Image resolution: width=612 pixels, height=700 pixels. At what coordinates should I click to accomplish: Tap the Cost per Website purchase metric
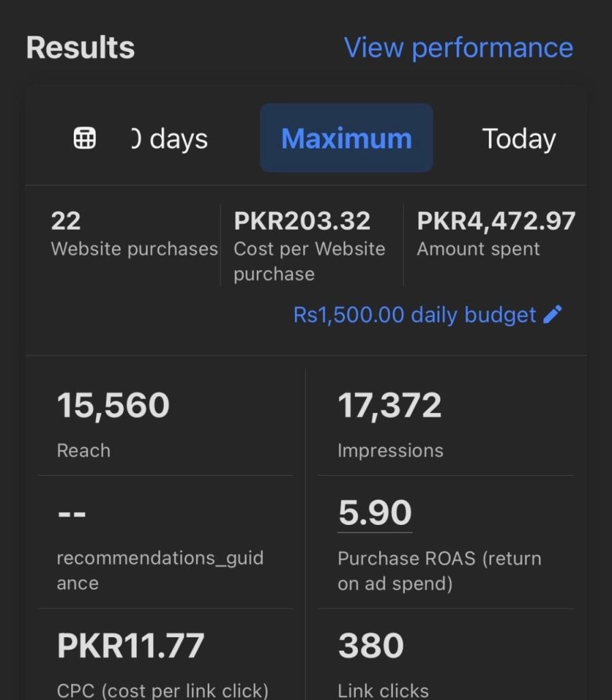(309, 246)
